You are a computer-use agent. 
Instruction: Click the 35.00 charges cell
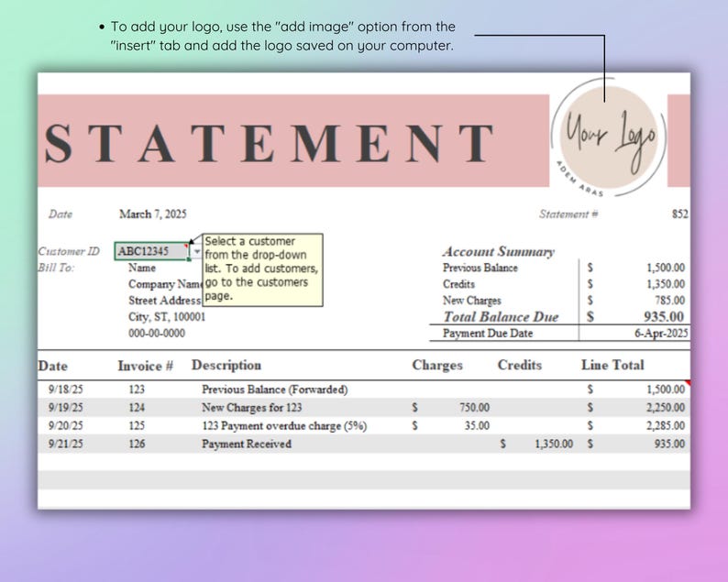point(477,425)
